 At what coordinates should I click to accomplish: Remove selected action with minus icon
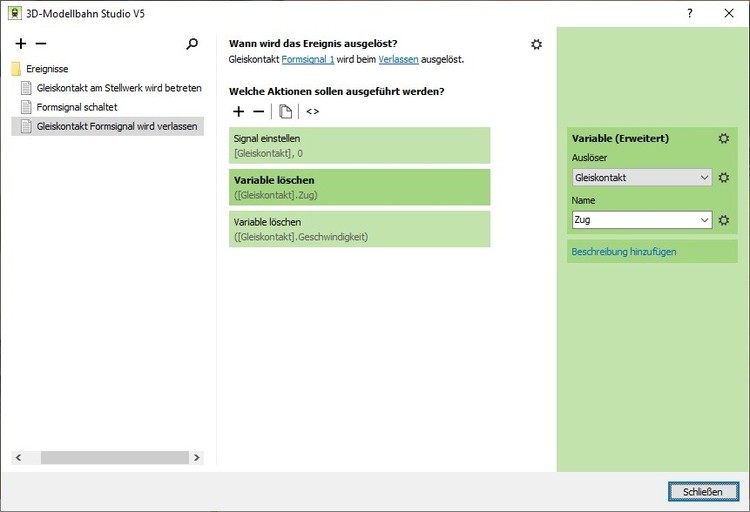[258, 111]
